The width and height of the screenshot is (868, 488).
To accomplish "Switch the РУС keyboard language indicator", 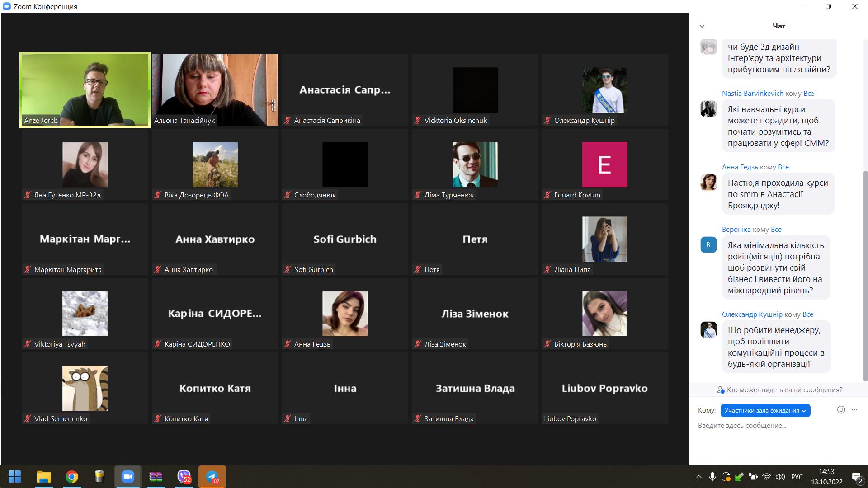I will (x=797, y=477).
